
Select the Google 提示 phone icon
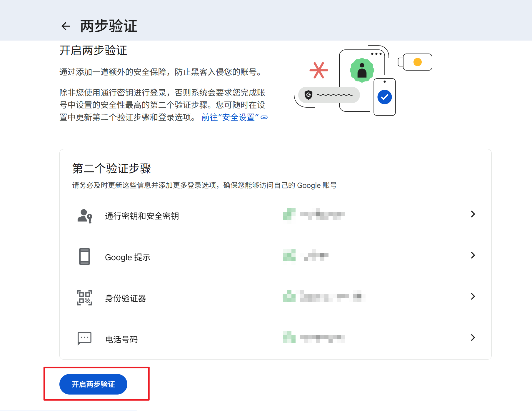click(84, 257)
